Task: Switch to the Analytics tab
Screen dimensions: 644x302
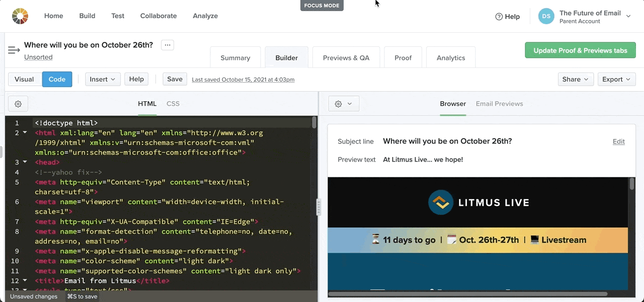Action: pyautogui.click(x=451, y=57)
